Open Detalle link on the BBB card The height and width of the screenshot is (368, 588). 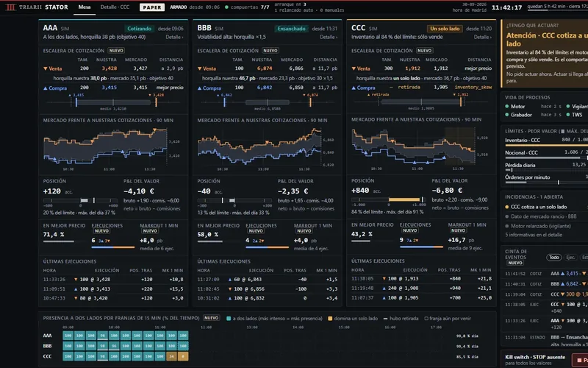point(329,37)
